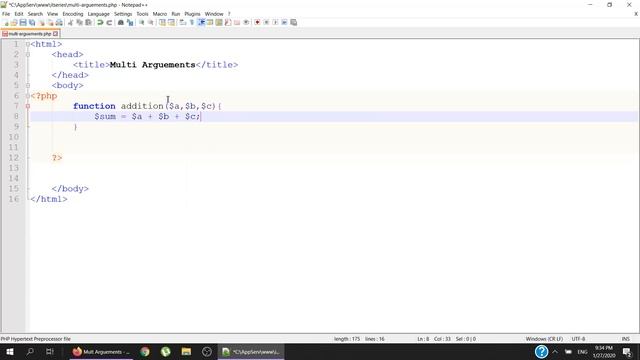Image resolution: width=640 pixels, height=360 pixels.
Task: Toggle INS insert mode in status bar
Action: coord(625,339)
